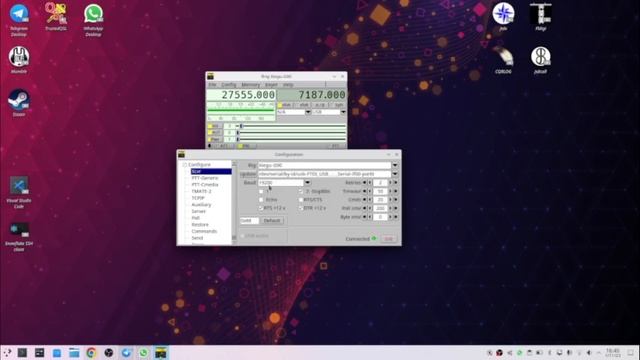Click the 7187.000 VFO B frequency display
This screenshot has width=640, height=360.
(312, 95)
